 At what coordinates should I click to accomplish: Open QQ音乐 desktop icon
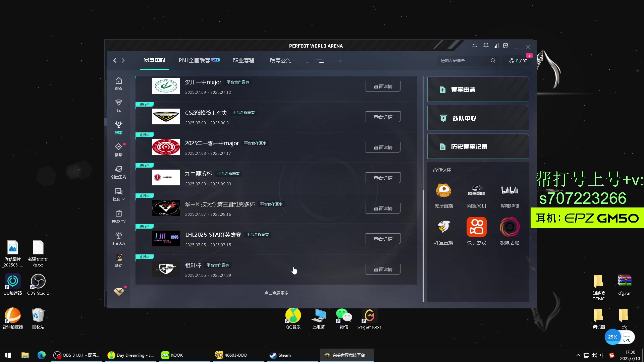pyautogui.click(x=293, y=319)
